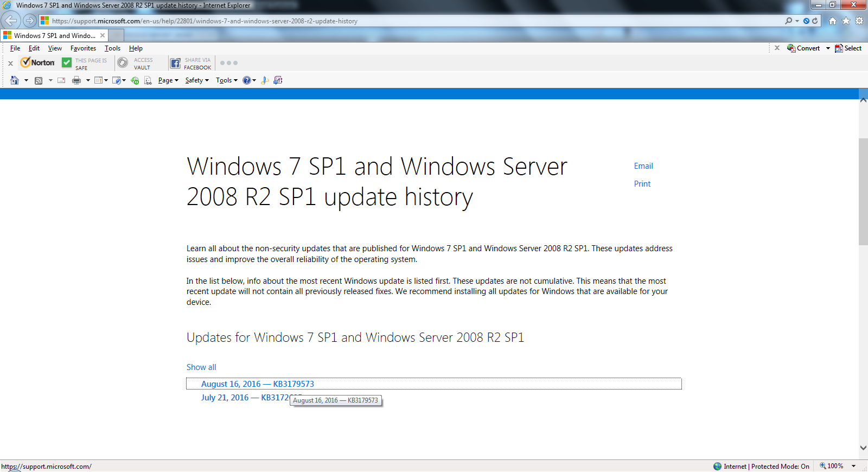Open the File menu

15,48
